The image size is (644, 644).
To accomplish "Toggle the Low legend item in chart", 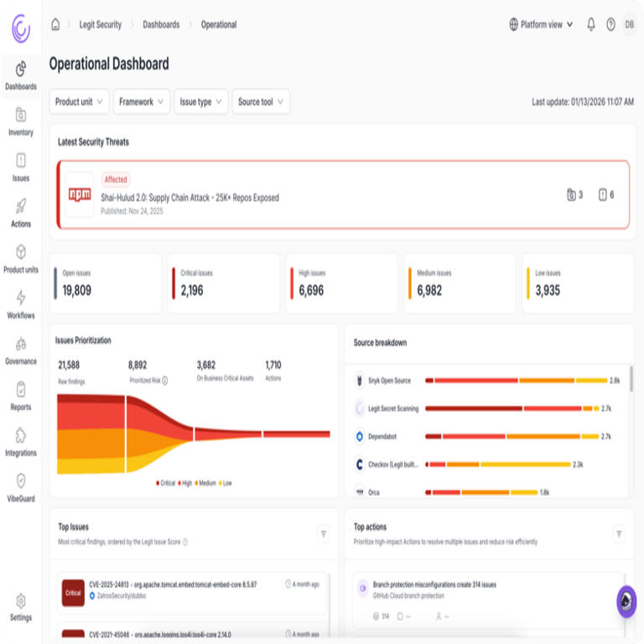I will coord(225,483).
